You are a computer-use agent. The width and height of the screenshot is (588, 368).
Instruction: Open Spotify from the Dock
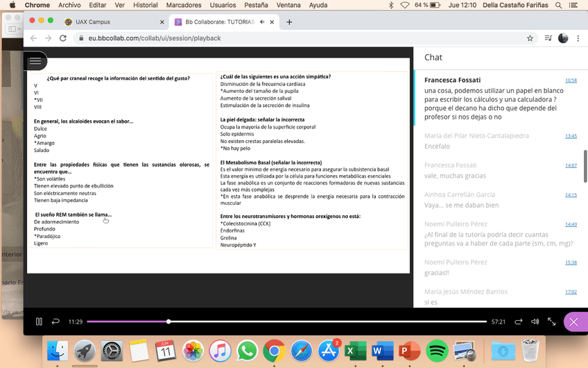point(437,351)
